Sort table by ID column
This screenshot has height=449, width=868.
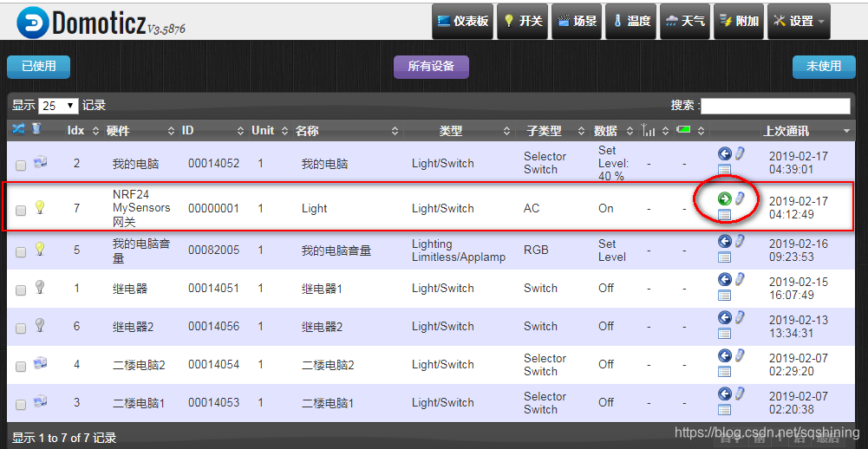coord(212,131)
